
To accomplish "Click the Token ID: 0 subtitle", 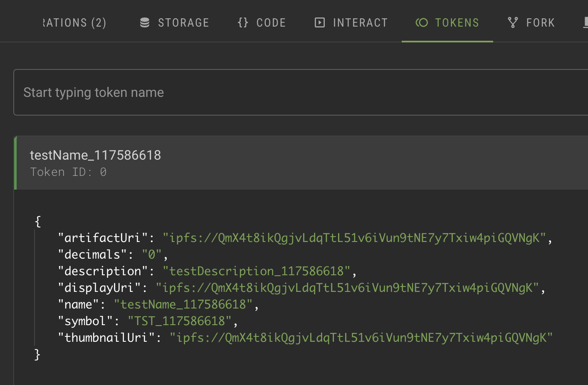I will pyautogui.click(x=68, y=172).
